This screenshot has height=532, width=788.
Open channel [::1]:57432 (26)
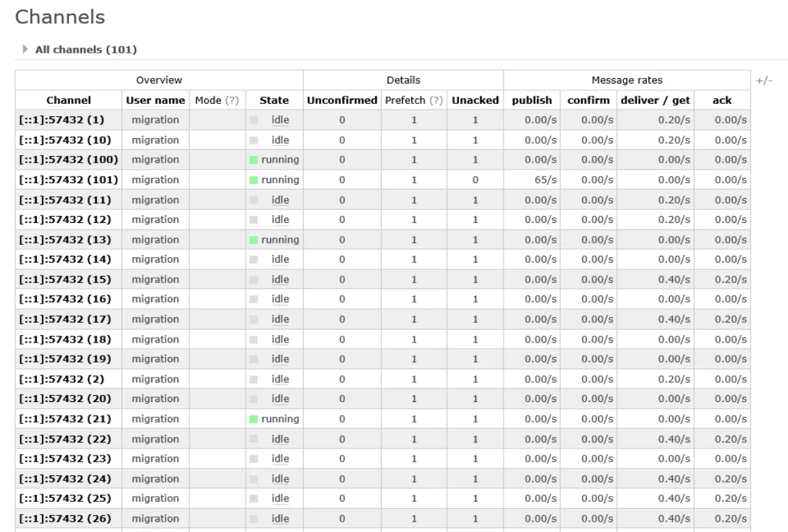click(x=65, y=518)
